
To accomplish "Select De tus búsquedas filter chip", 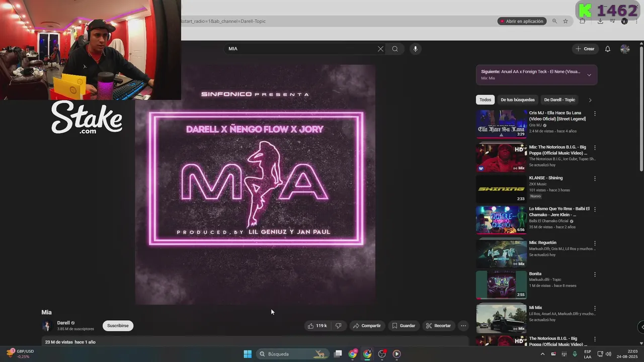I will [518, 100].
